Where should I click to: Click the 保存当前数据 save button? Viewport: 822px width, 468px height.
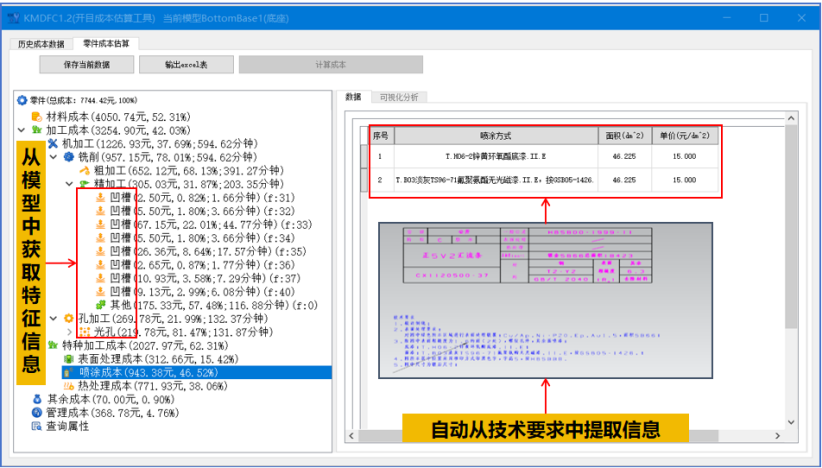coord(87,64)
